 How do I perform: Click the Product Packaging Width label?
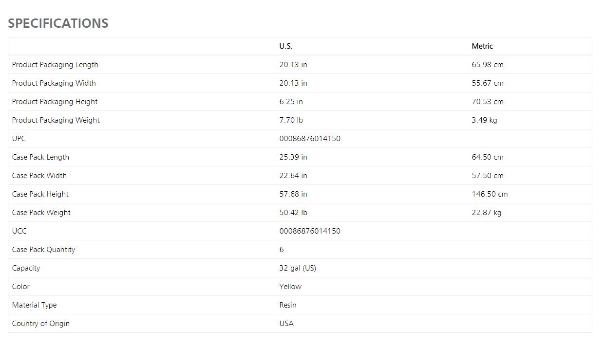pyautogui.click(x=54, y=83)
